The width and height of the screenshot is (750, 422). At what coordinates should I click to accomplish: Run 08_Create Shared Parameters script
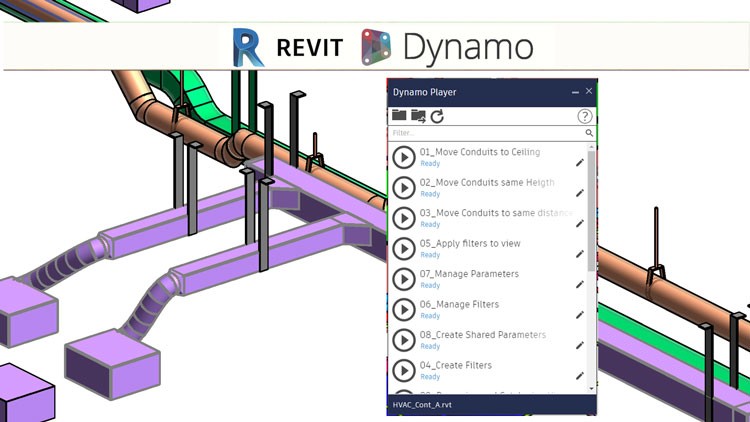(404, 340)
